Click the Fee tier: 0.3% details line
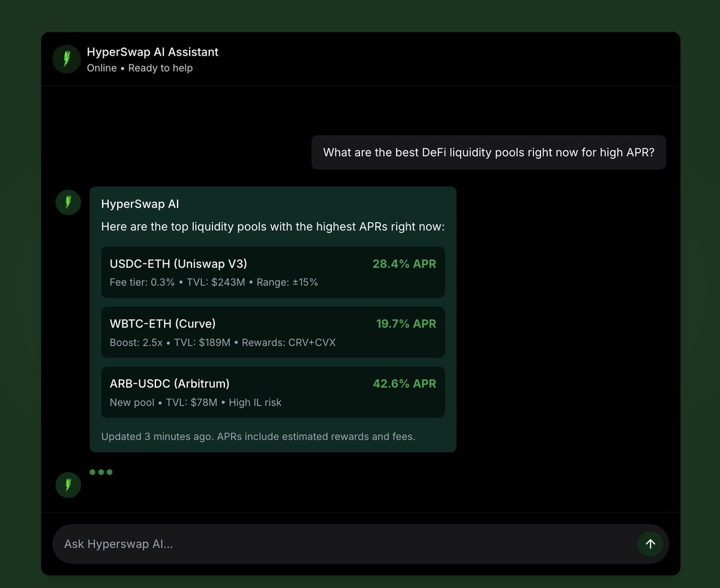 [x=214, y=282]
